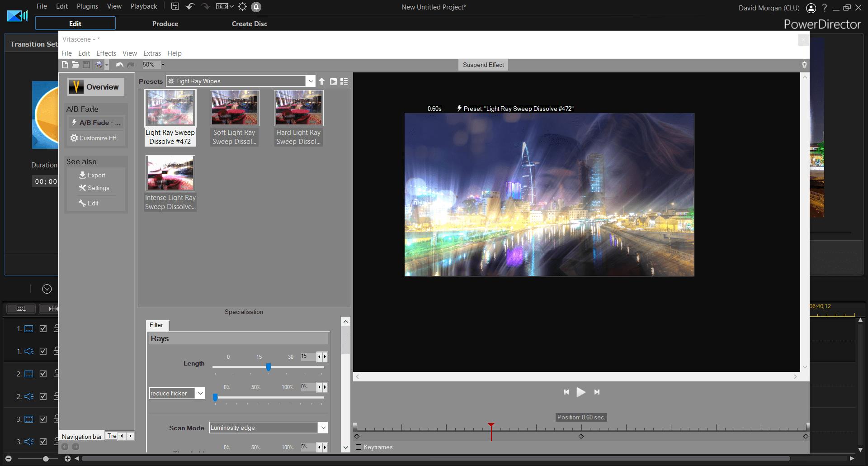Open the effect mode toolbar dropdown arrow
868x466 pixels.
[x=107, y=65]
